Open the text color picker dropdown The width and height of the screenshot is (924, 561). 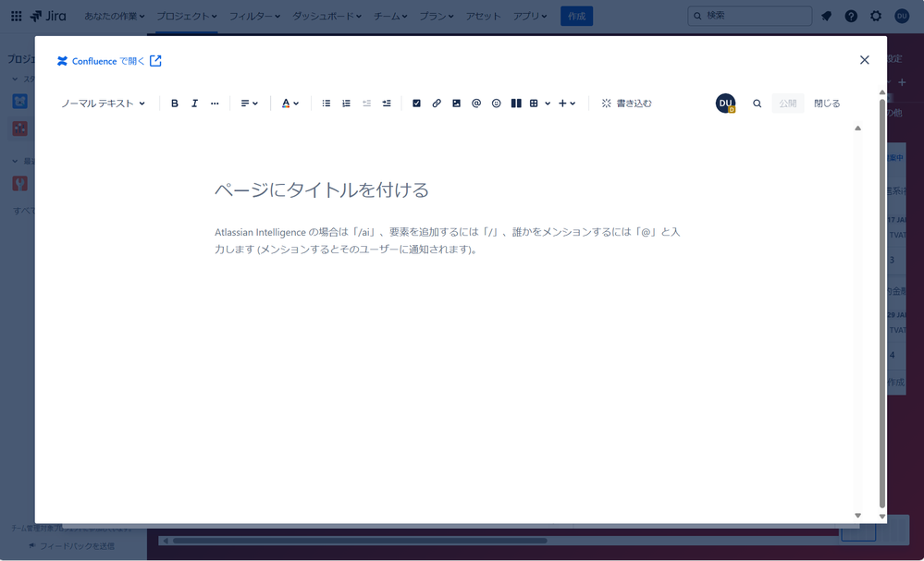(x=290, y=103)
